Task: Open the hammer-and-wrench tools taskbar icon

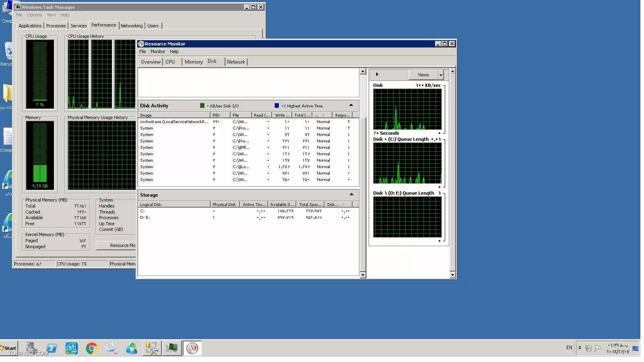Action: click(x=152, y=348)
